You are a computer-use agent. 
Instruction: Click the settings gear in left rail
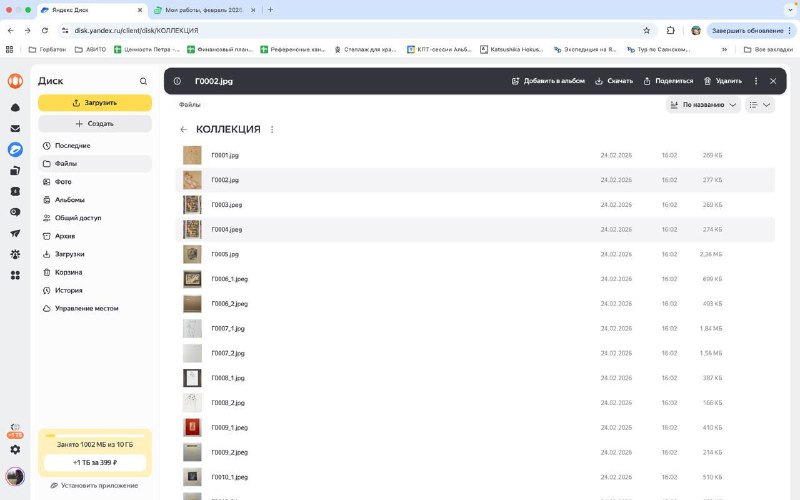coord(15,254)
